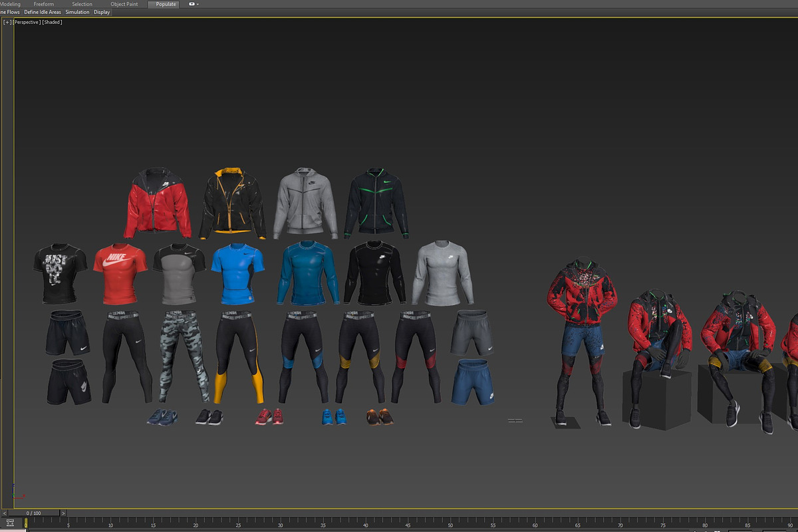This screenshot has height=532, width=798.
Task: Open the mini curve editor icon
Action: click(x=11, y=524)
